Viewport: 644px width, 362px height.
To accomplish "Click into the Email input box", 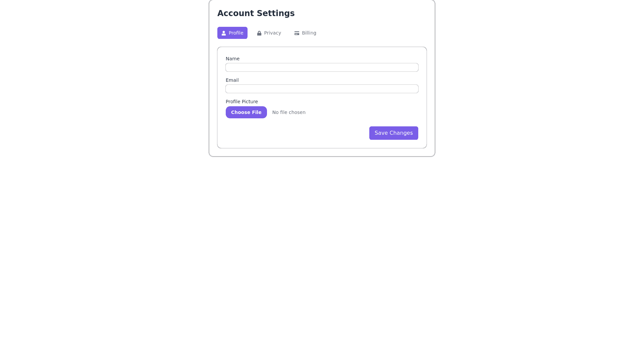I will point(322,89).
